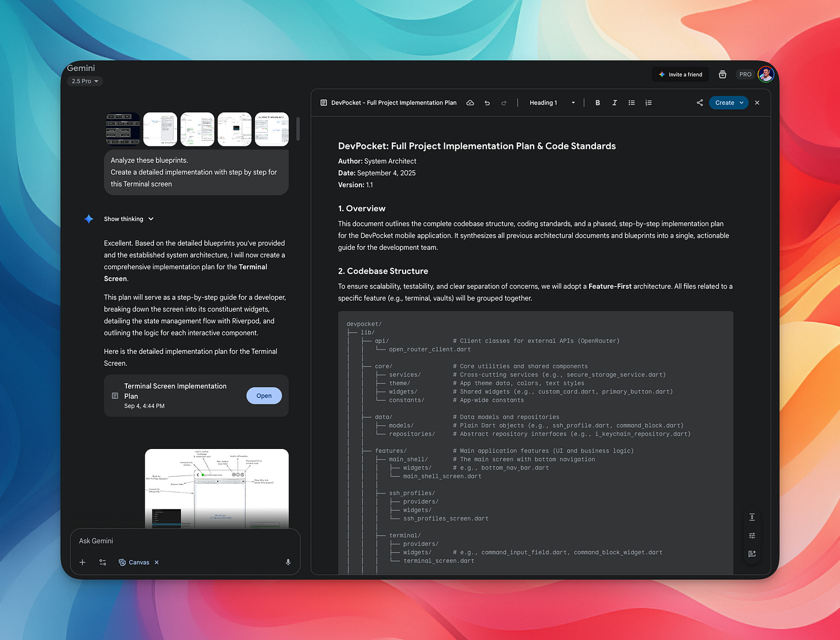Viewport: 840px width, 640px height.
Task: Open the first dark blueprint thumbnail
Action: [123, 129]
